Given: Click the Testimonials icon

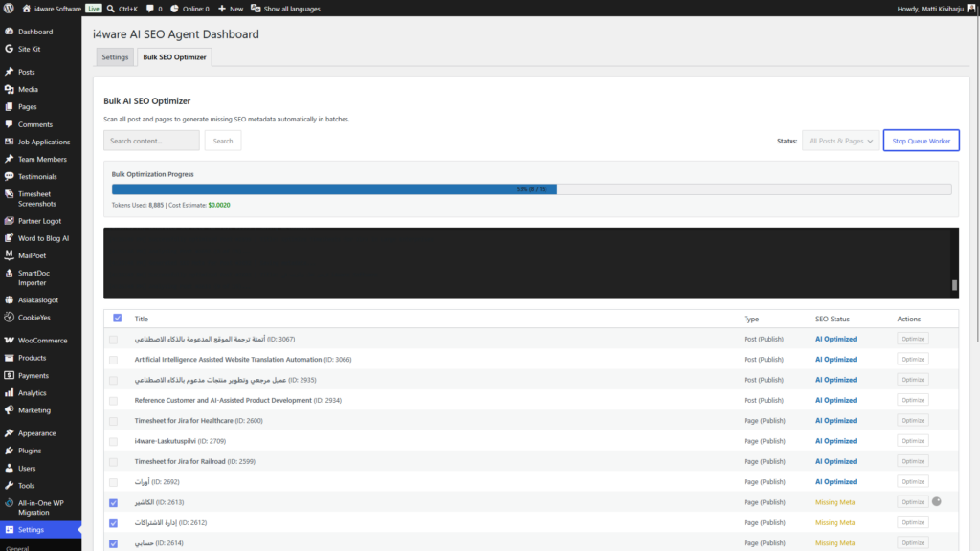Looking at the screenshot, I should pos(9,176).
